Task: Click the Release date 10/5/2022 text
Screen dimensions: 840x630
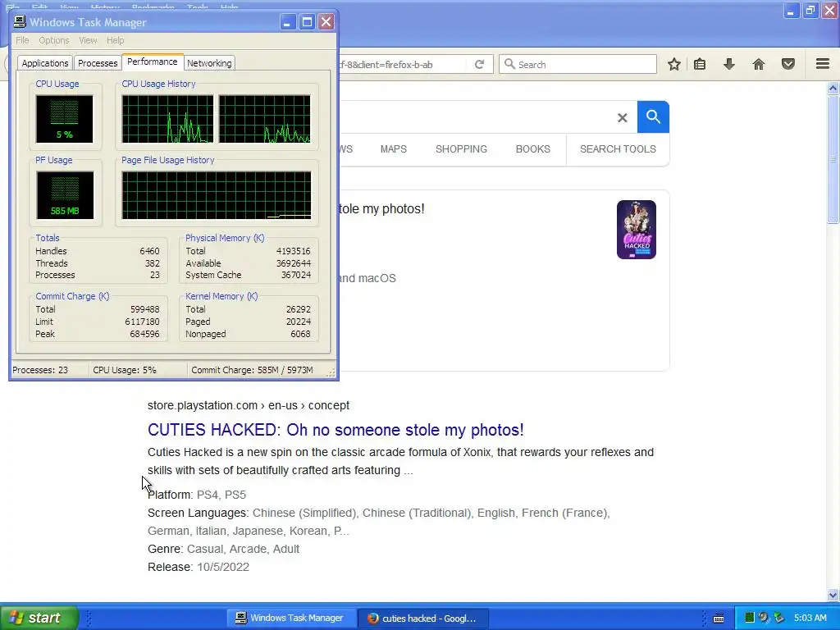Action: coord(223,567)
